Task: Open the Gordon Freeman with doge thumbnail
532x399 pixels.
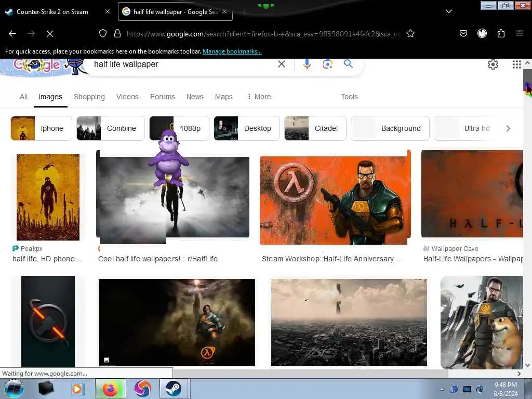Action: [x=482, y=322]
